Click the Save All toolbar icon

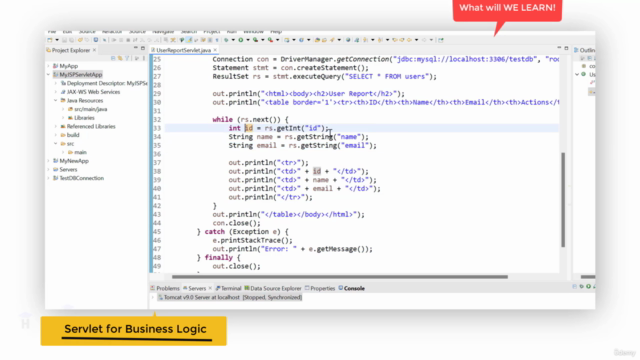(x=71, y=40)
